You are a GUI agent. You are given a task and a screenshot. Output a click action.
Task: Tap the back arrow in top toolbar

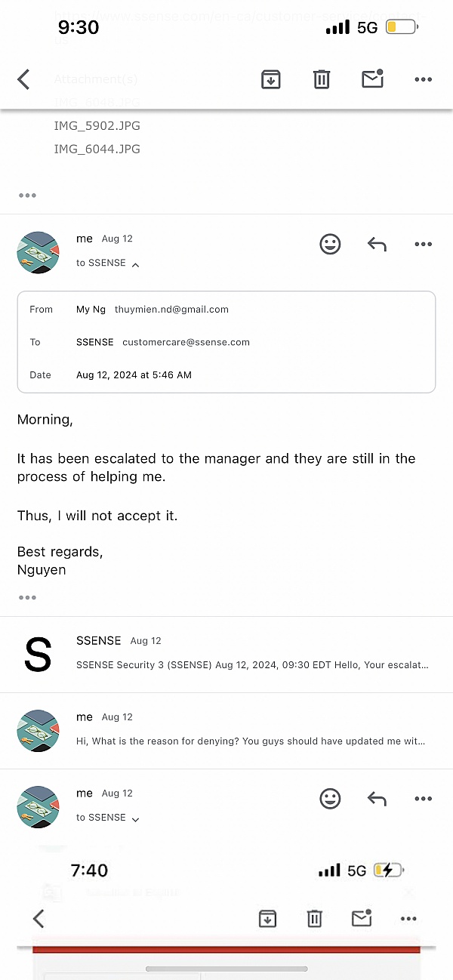tap(24, 79)
